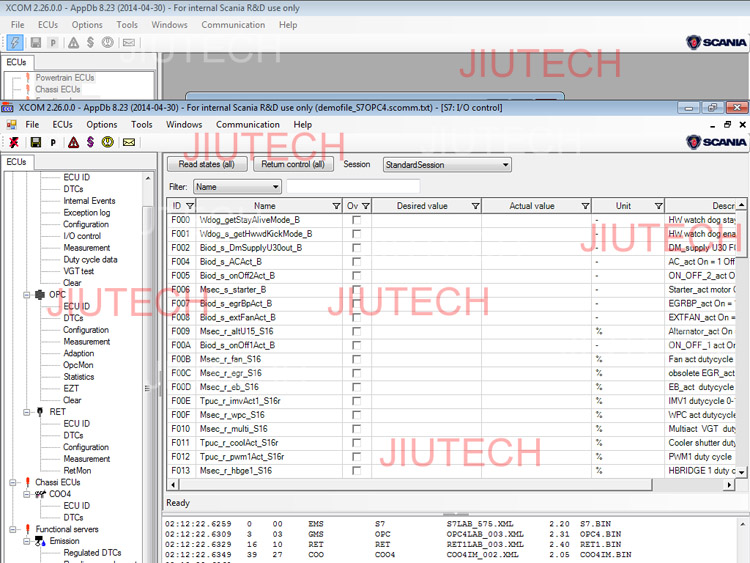The height and width of the screenshot is (563, 750).
Task: Tick override checkbox for F00D Msec_r_eb_S16
Action: tap(356, 387)
